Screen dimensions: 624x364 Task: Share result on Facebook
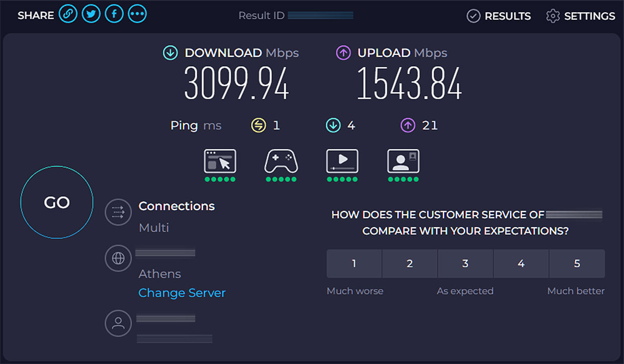click(x=114, y=14)
